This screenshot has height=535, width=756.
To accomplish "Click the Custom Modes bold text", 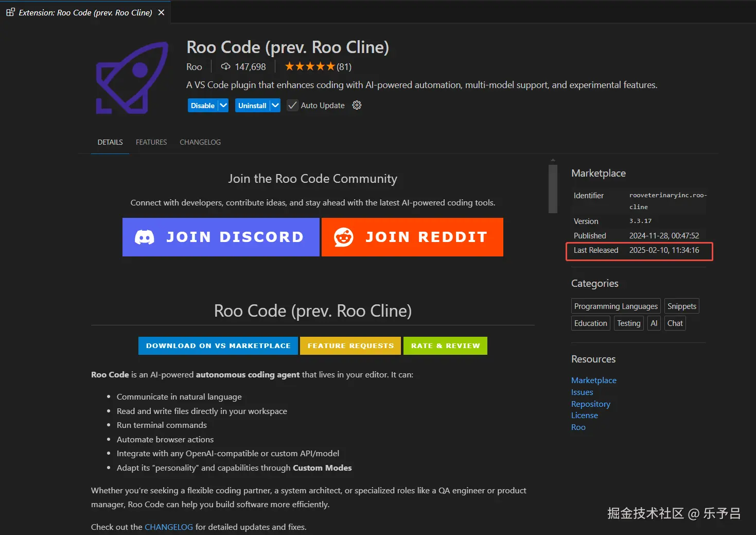I will (322, 468).
